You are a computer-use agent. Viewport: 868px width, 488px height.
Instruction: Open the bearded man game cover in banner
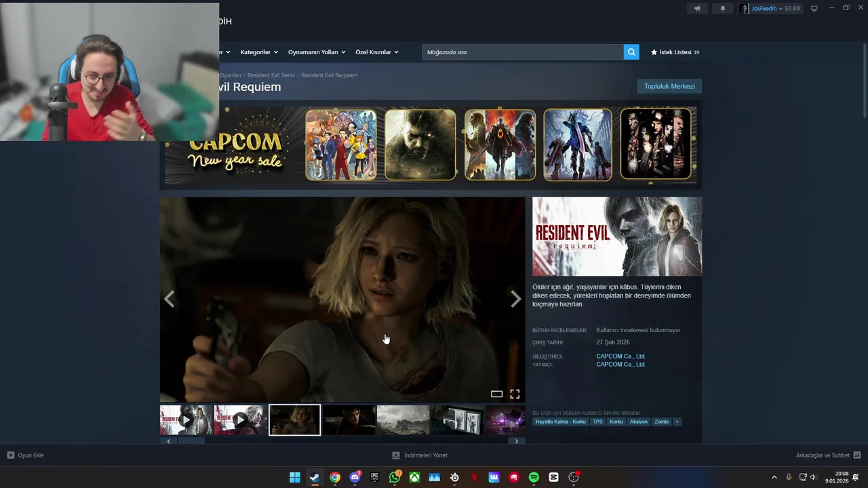coord(420,144)
